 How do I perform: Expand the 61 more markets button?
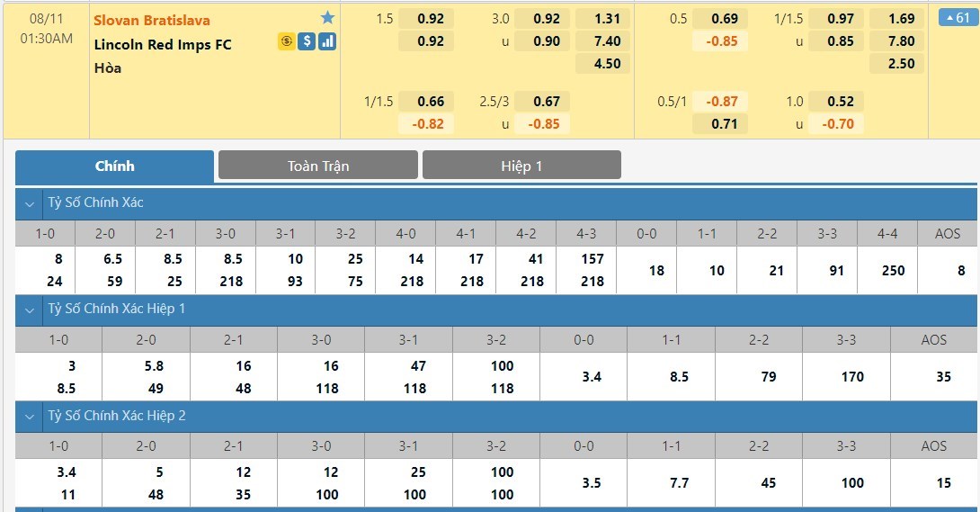coord(955,18)
